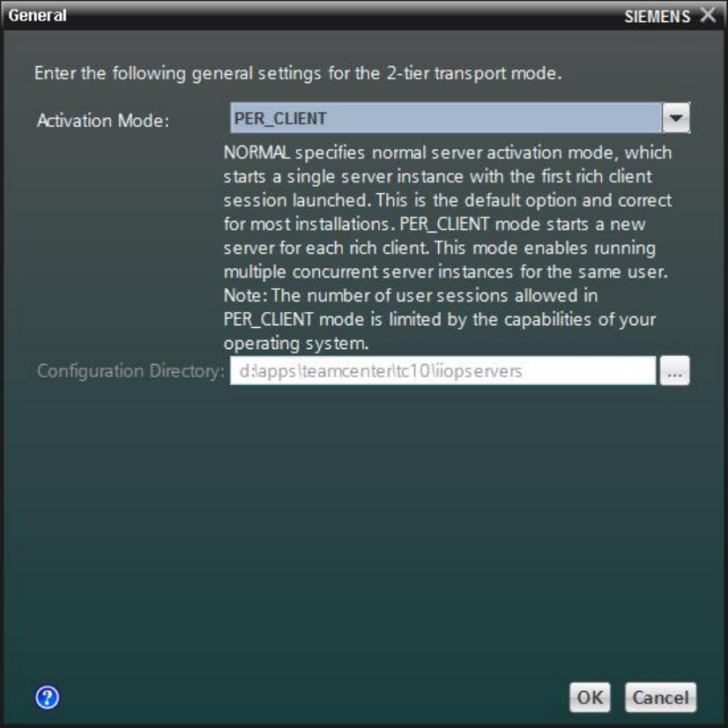The image size is (728, 728).
Task: Click the line 'starts a single server instance'
Action: tap(438, 176)
